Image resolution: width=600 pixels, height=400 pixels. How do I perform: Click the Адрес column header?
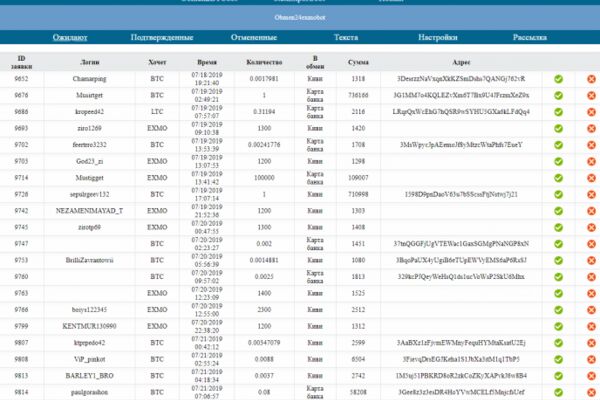pyautogui.click(x=461, y=62)
